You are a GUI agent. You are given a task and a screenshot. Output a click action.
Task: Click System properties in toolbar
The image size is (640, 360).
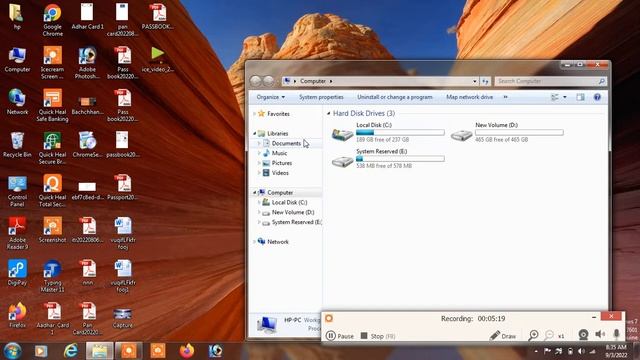[x=321, y=97]
